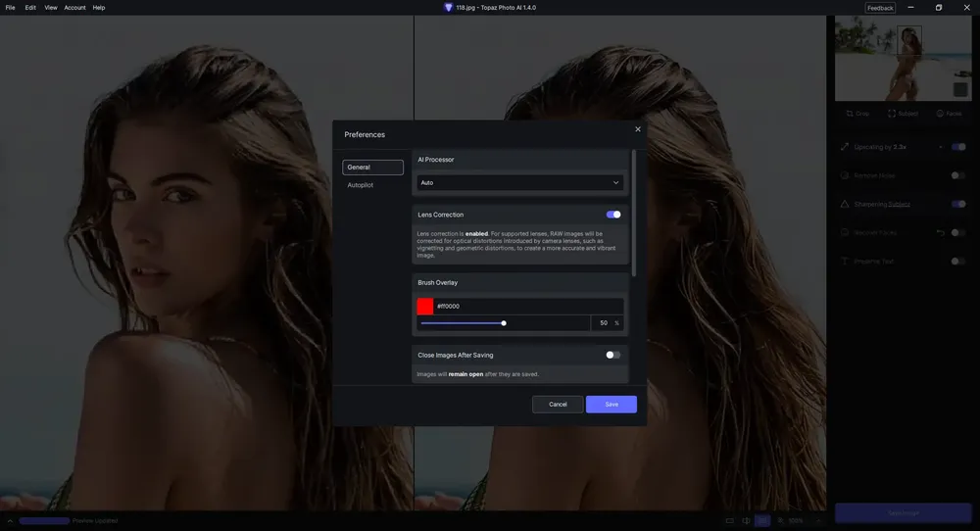980x531 pixels.
Task: Open the File menu
Action: click(x=10, y=8)
